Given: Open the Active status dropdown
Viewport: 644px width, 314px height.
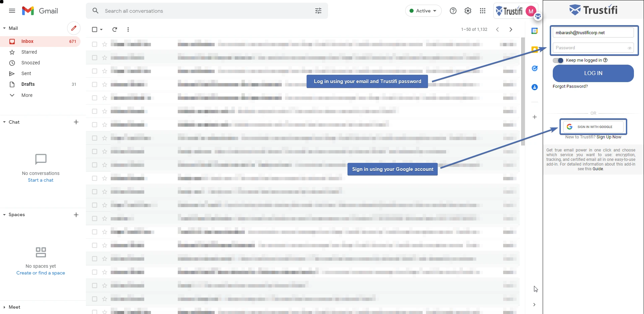Looking at the screenshot, I should point(423,11).
